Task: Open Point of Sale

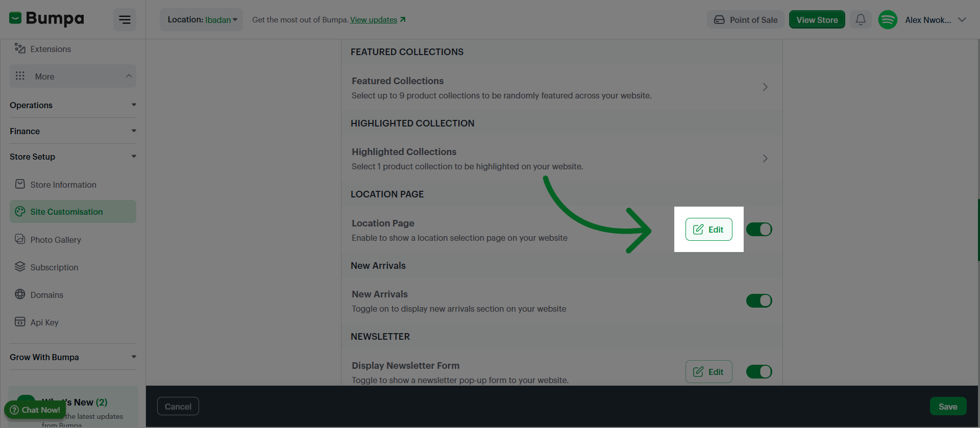Action: 745,20
